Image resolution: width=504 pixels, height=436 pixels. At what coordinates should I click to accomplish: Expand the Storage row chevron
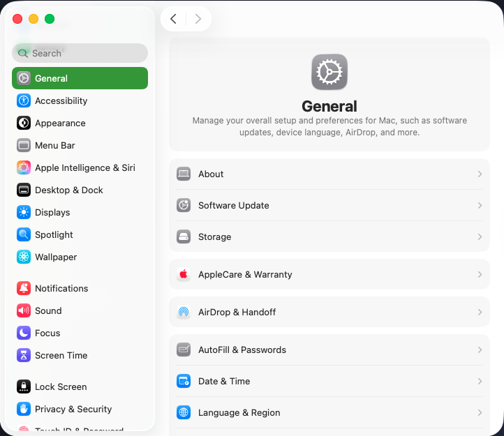coord(480,236)
